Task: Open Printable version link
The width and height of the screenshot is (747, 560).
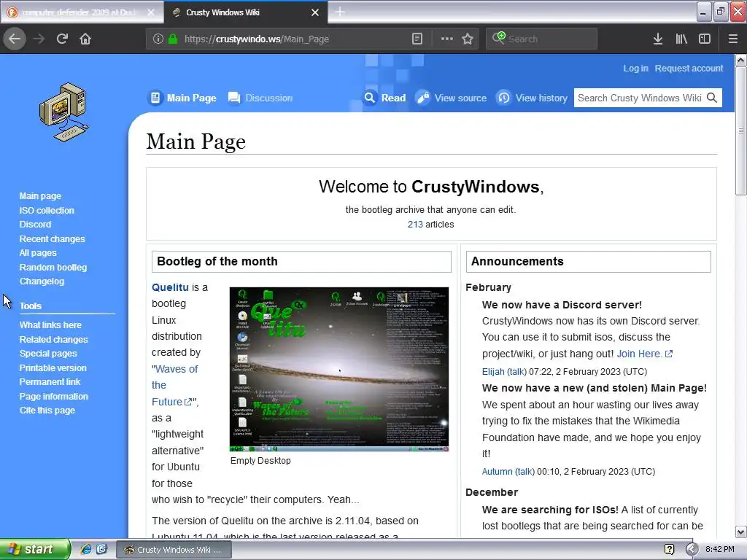Action: pyautogui.click(x=53, y=367)
